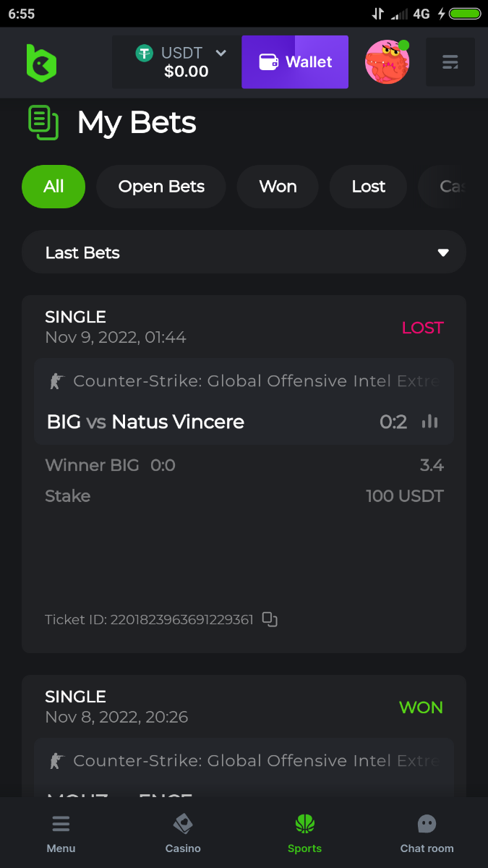Copy the Ticket ID with copy icon
Viewport: 488px width, 868px height.
pyautogui.click(x=270, y=619)
